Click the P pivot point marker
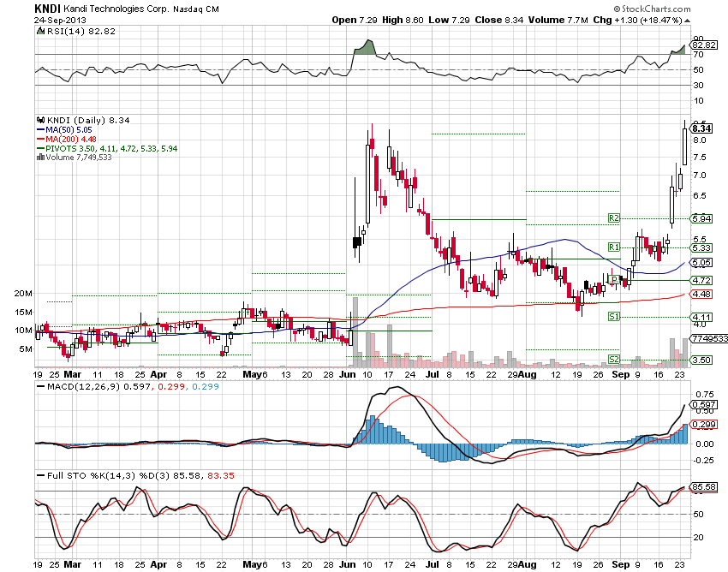 614,279
